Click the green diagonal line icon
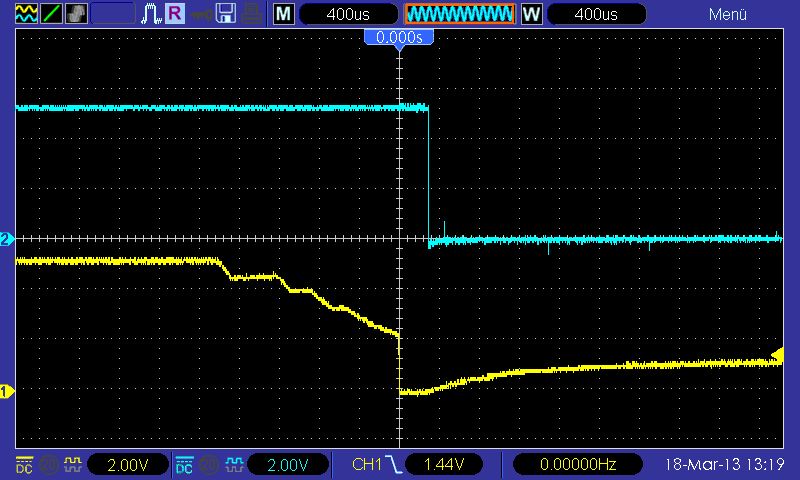The height and width of the screenshot is (480, 800). coord(51,14)
